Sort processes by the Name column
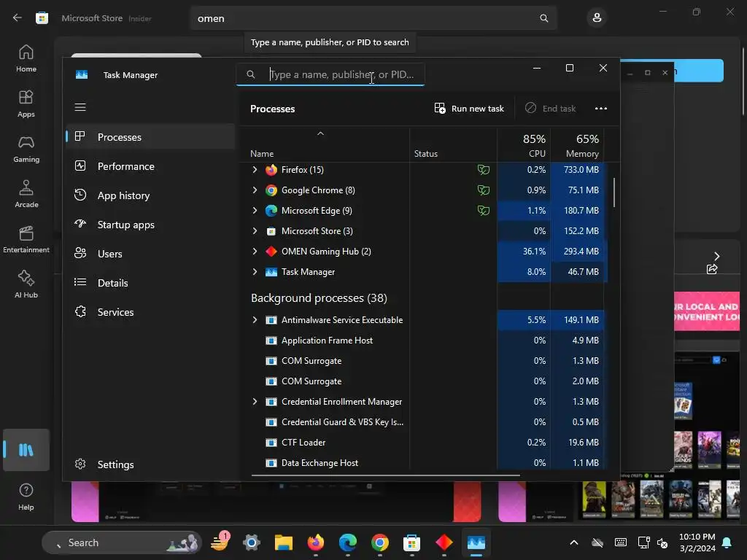747x560 pixels. pos(325,145)
